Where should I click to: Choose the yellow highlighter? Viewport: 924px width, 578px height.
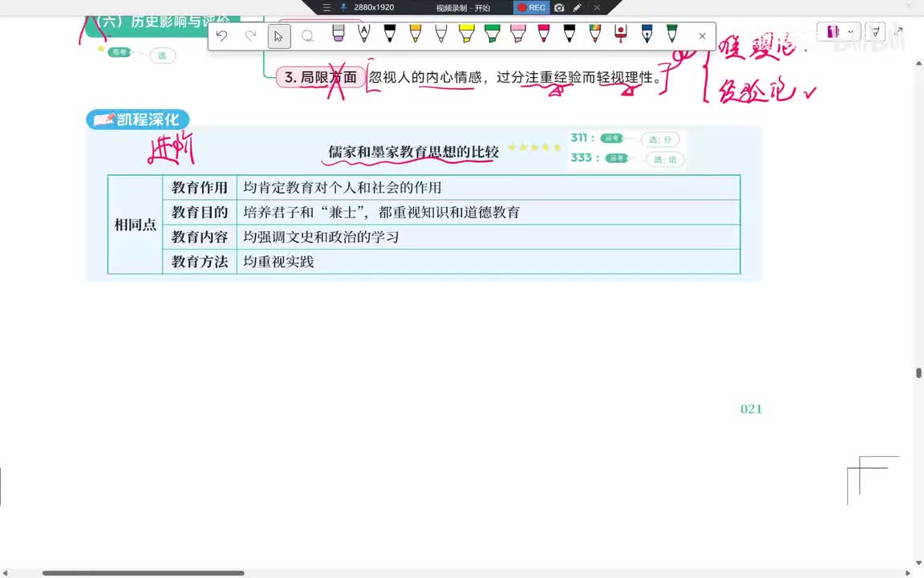coord(467,33)
